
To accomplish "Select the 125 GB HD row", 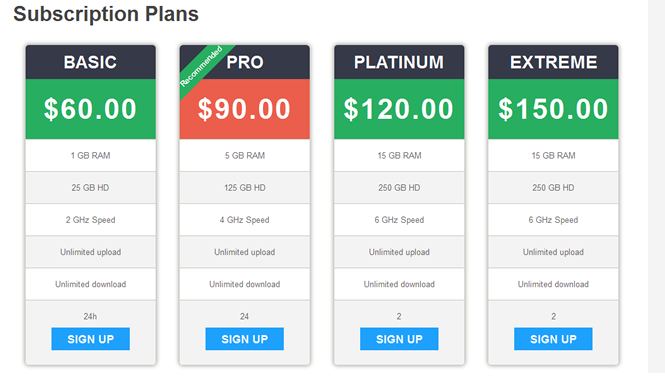I will [x=245, y=187].
